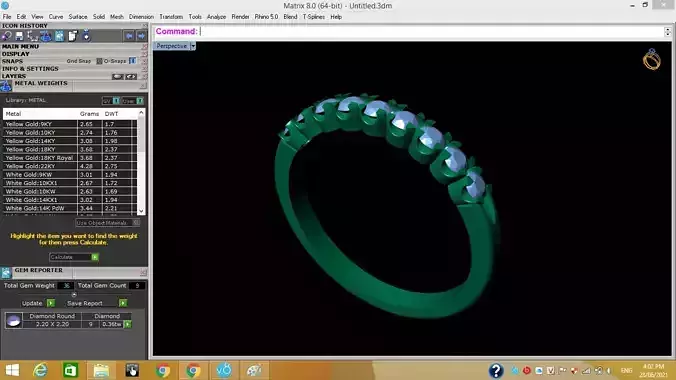Click the Gem Reporter icon in Icon History
The image size is (676, 380).
(59, 36)
